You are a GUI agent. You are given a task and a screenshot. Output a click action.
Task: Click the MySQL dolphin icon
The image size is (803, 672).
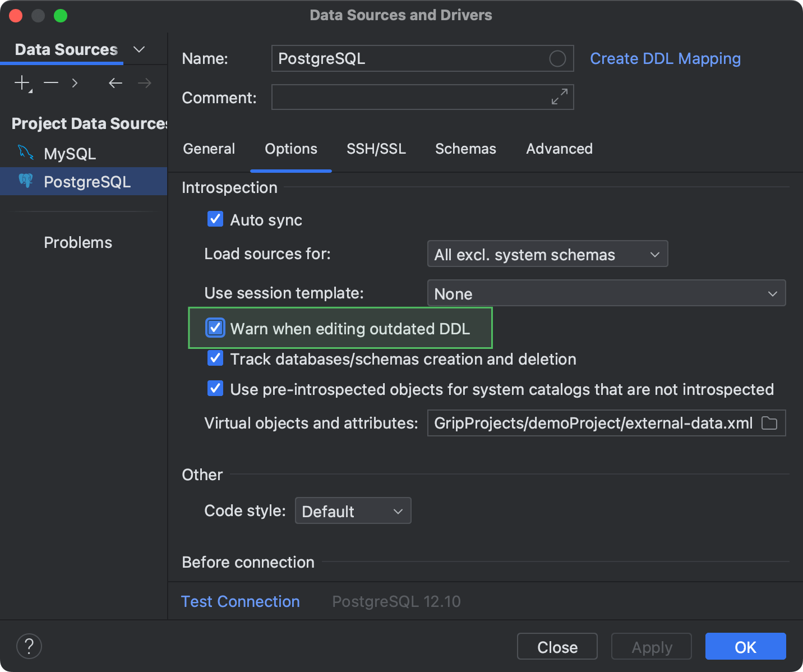pyautogui.click(x=25, y=153)
